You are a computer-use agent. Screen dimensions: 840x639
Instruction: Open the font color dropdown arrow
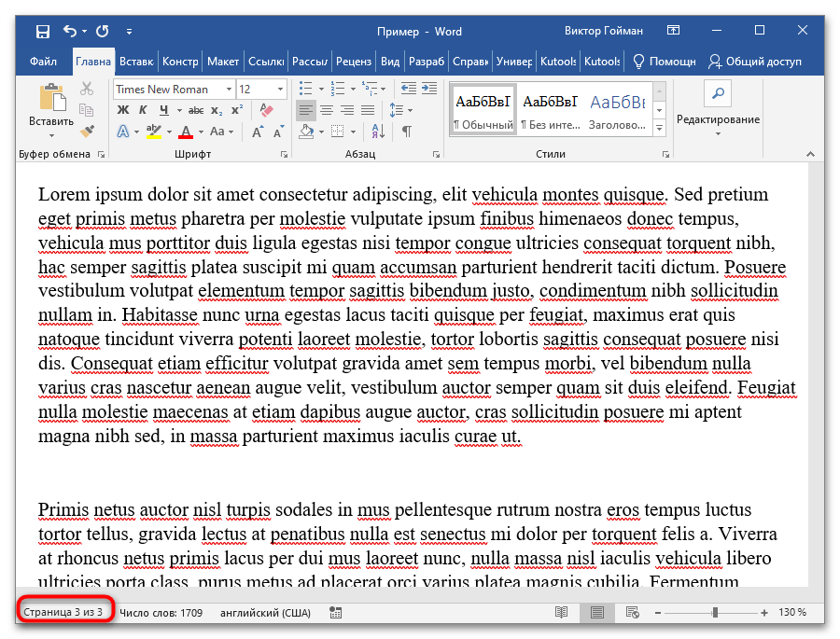click(201, 132)
